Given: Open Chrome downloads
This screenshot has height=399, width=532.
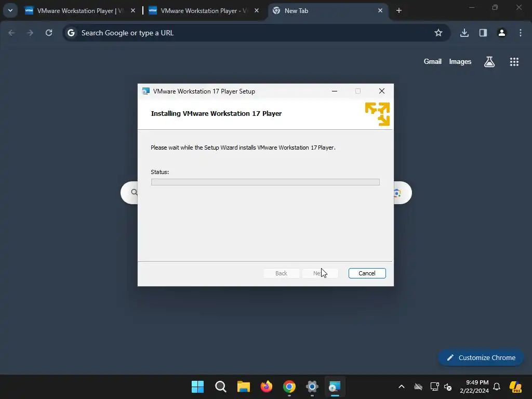Looking at the screenshot, I should [x=464, y=33].
